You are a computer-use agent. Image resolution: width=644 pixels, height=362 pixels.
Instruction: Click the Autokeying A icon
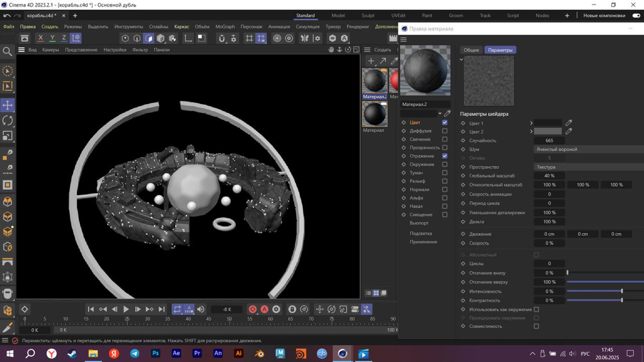tap(265, 309)
